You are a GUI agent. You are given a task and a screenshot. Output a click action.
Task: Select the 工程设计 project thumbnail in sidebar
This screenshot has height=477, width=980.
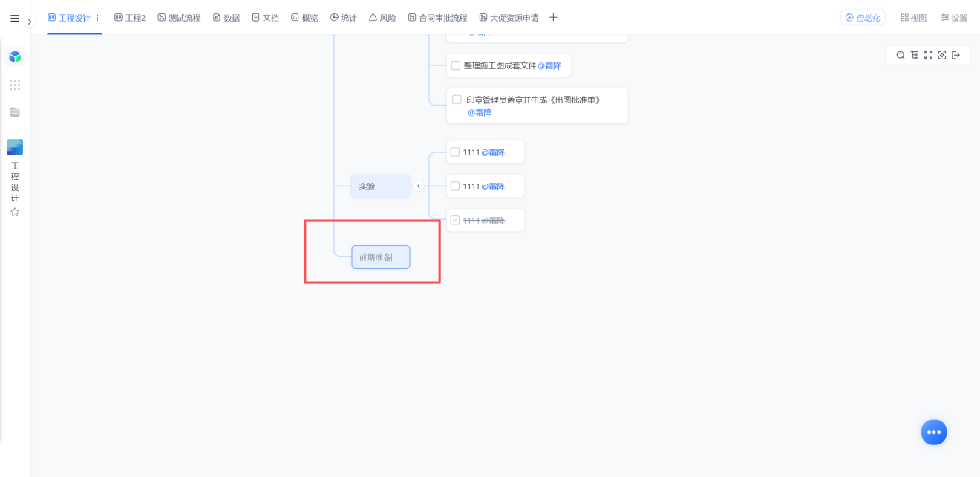pyautogui.click(x=15, y=147)
